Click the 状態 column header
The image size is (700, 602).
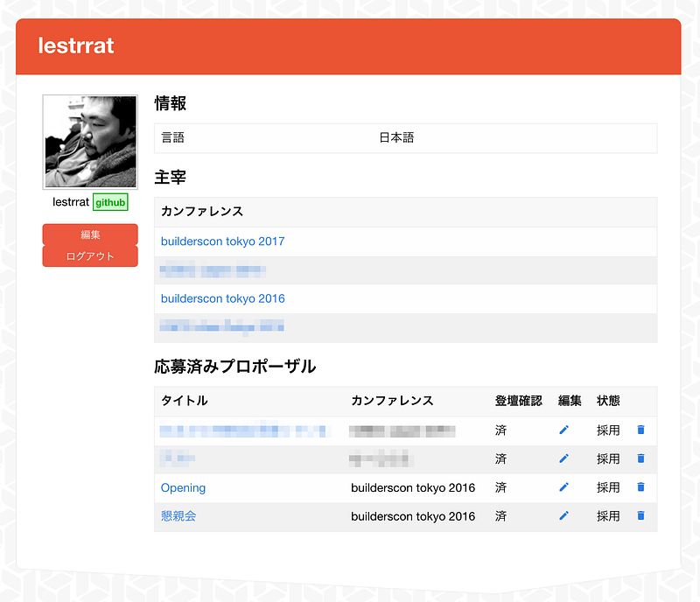click(608, 401)
